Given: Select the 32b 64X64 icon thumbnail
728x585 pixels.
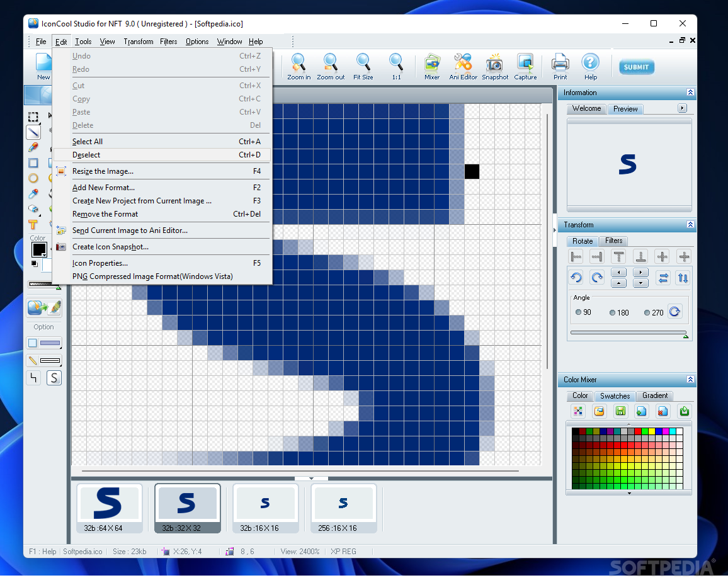Looking at the screenshot, I should pos(110,508).
